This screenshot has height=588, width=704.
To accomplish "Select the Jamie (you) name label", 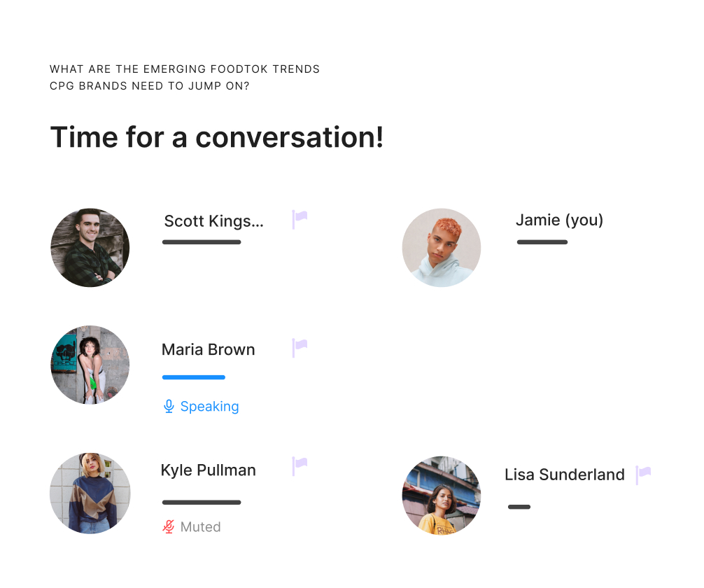I will [559, 220].
